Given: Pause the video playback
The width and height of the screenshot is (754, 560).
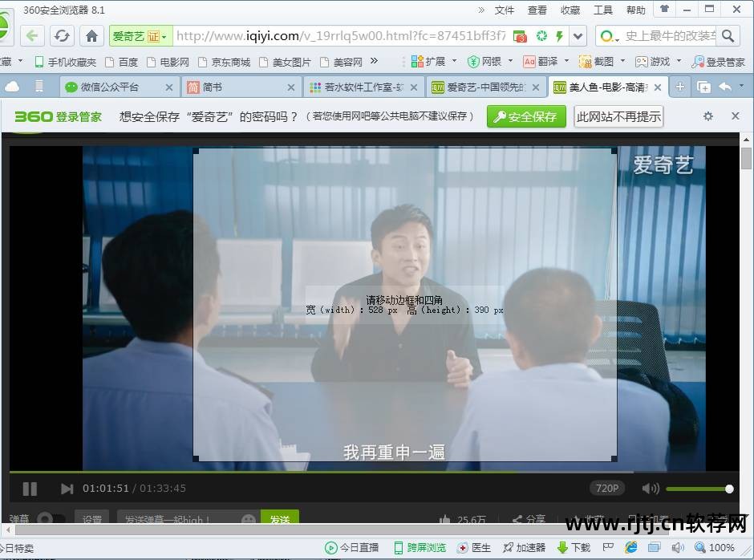Looking at the screenshot, I should click(30, 489).
